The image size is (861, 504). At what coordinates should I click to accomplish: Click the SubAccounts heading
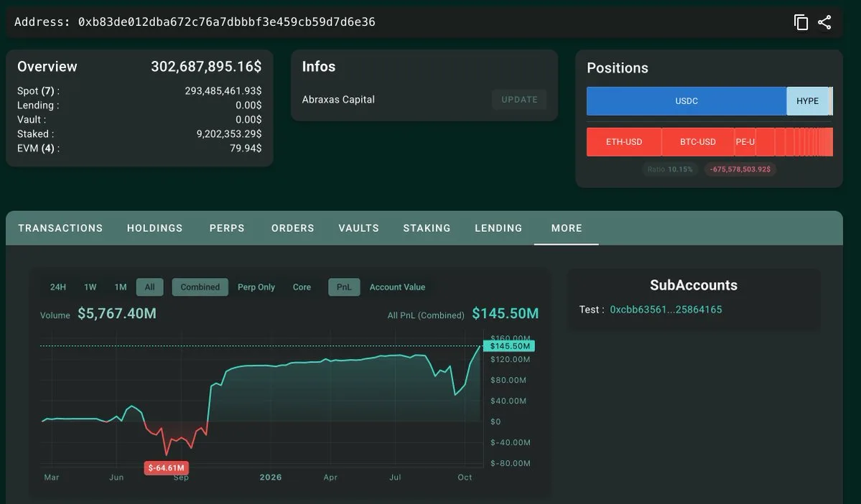694,285
